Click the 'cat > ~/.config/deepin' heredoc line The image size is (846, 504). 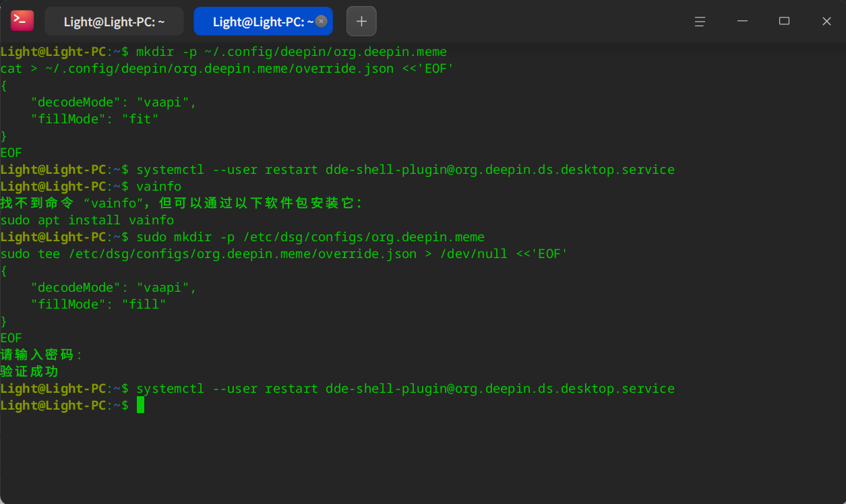227,69
